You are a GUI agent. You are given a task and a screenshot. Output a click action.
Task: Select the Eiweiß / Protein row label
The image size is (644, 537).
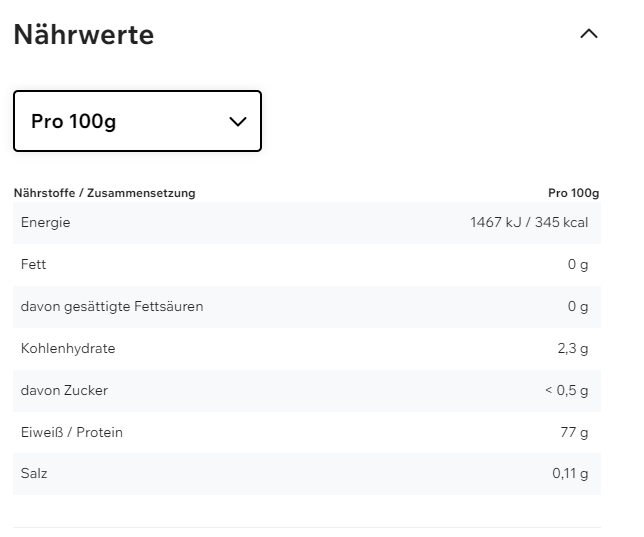[72, 432]
